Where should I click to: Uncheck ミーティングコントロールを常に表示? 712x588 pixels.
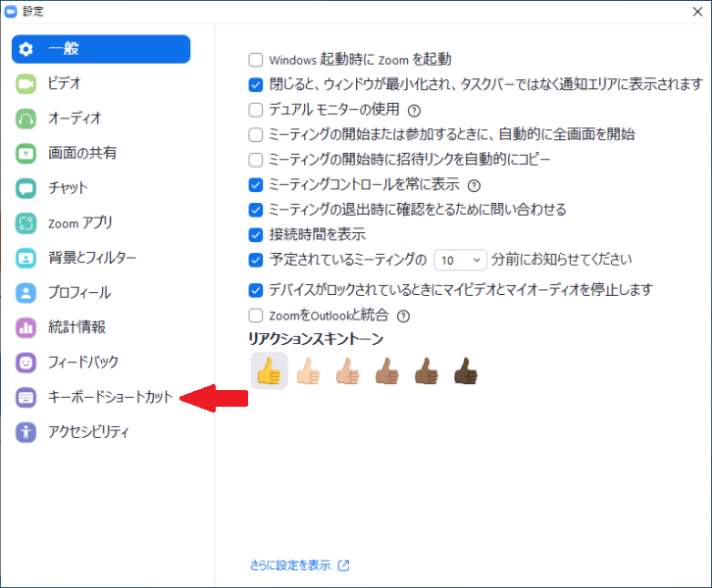[256, 184]
